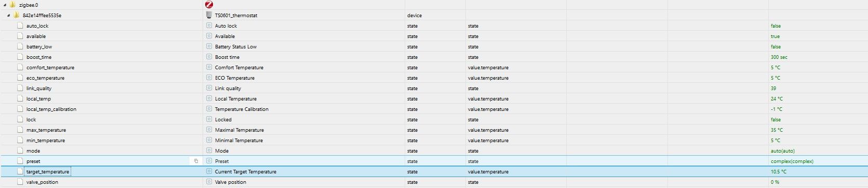Image resolution: width=868 pixels, height=188 pixels.
Task: Edit the mode value auto(auto)
Action: point(782,151)
